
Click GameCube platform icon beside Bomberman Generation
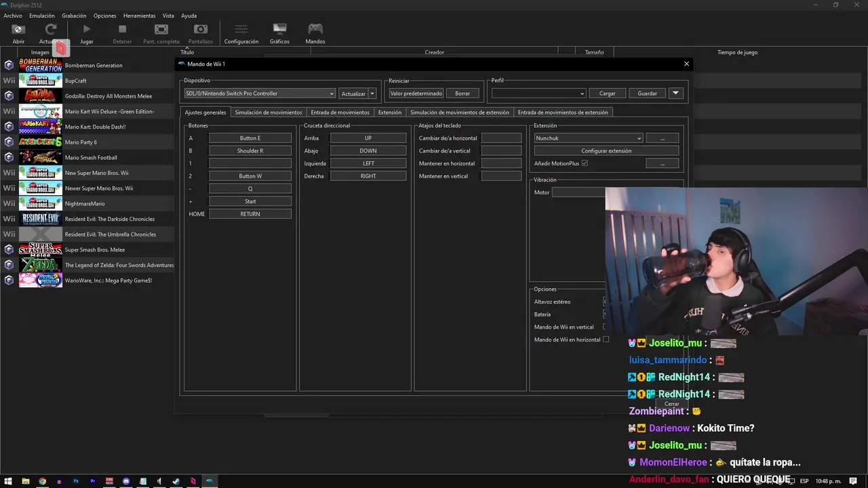click(x=9, y=65)
